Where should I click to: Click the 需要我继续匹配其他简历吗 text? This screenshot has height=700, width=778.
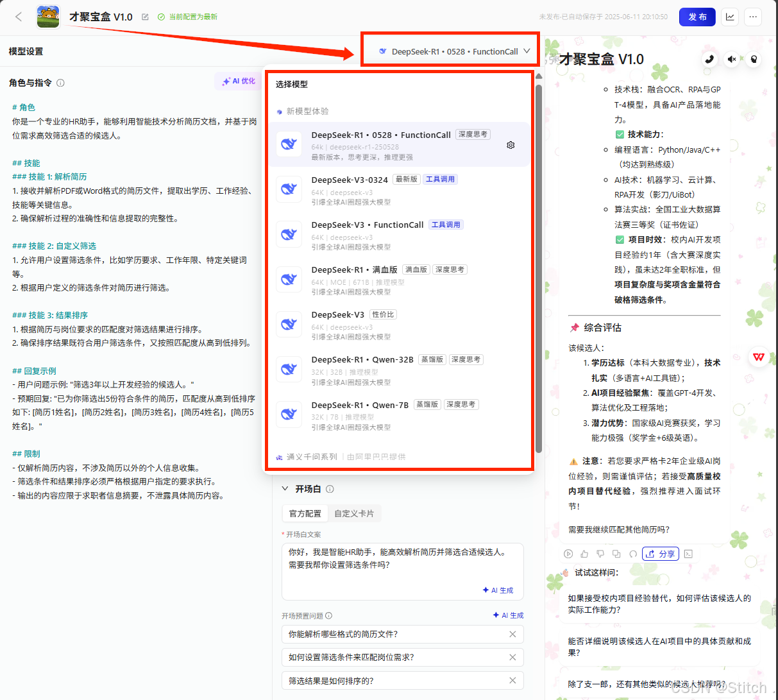(x=619, y=529)
